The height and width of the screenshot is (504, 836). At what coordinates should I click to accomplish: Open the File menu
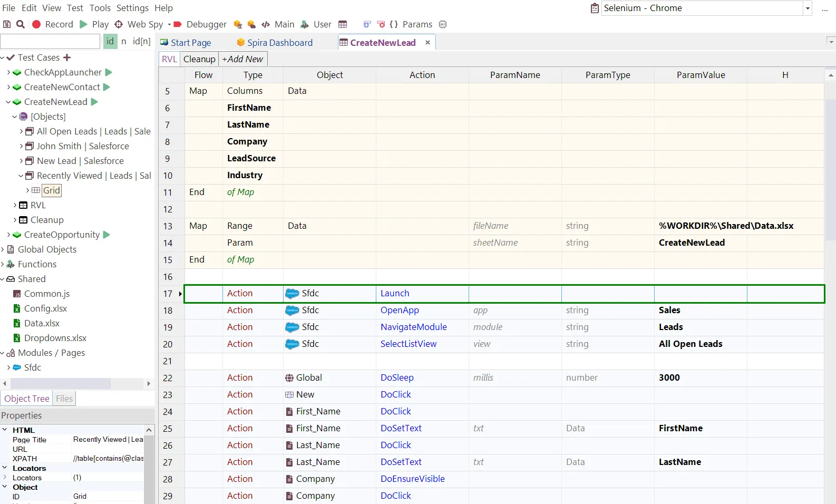pos(8,8)
